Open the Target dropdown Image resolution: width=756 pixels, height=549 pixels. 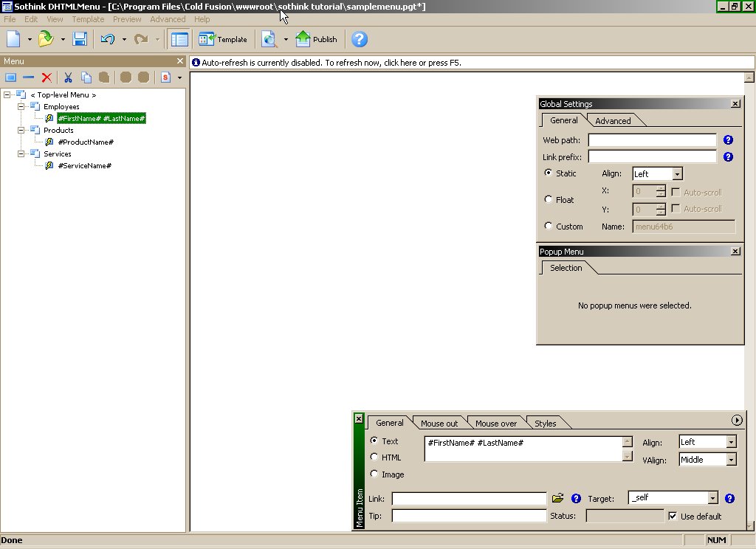click(712, 497)
